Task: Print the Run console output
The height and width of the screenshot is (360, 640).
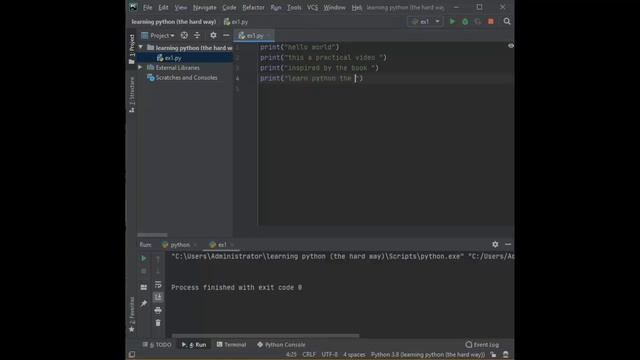Action: coord(158,310)
